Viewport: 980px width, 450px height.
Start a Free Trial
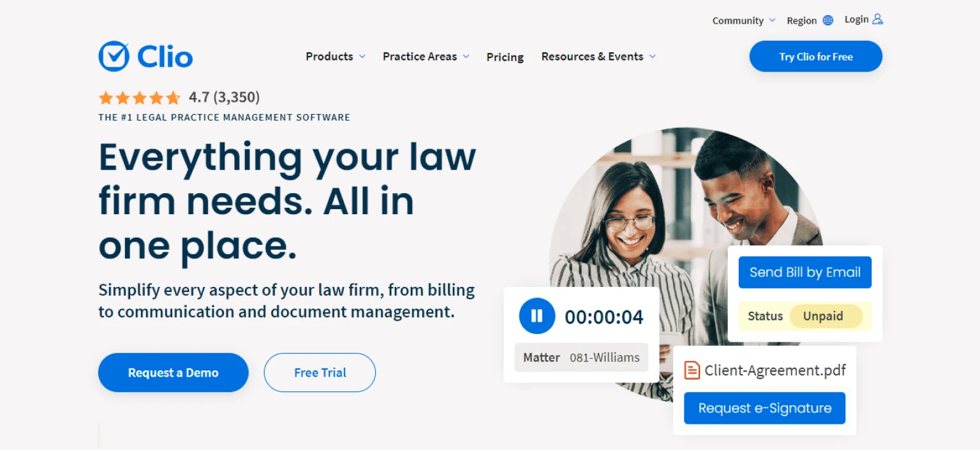[x=320, y=373]
